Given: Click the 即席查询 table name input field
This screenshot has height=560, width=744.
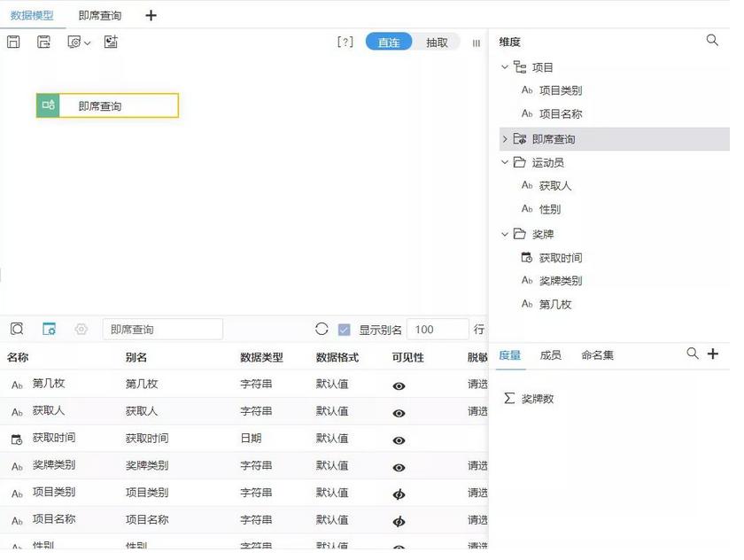Looking at the screenshot, I should click(x=162, y=329).
